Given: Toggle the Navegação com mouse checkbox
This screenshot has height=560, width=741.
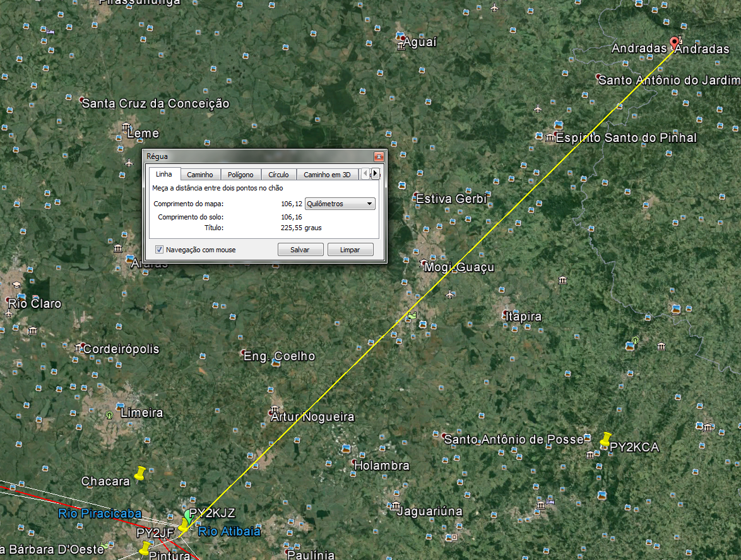Looking at the screenshot, I should click(x=159, y=250).
